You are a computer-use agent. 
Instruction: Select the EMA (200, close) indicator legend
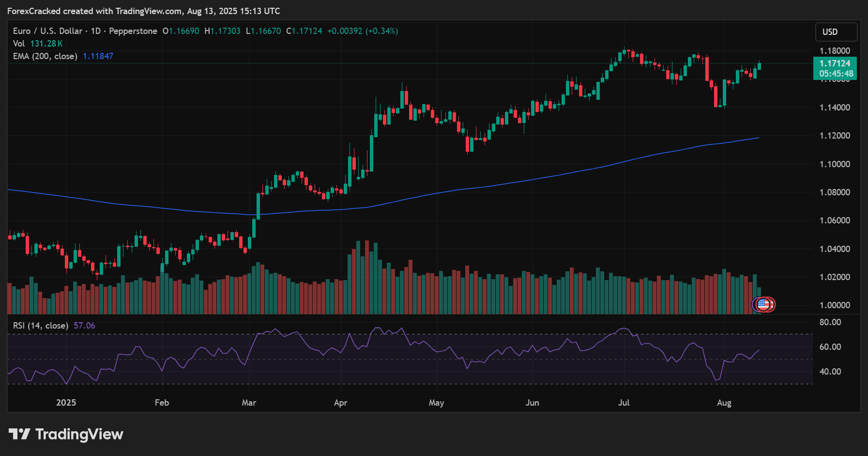(x=45, y=56)
